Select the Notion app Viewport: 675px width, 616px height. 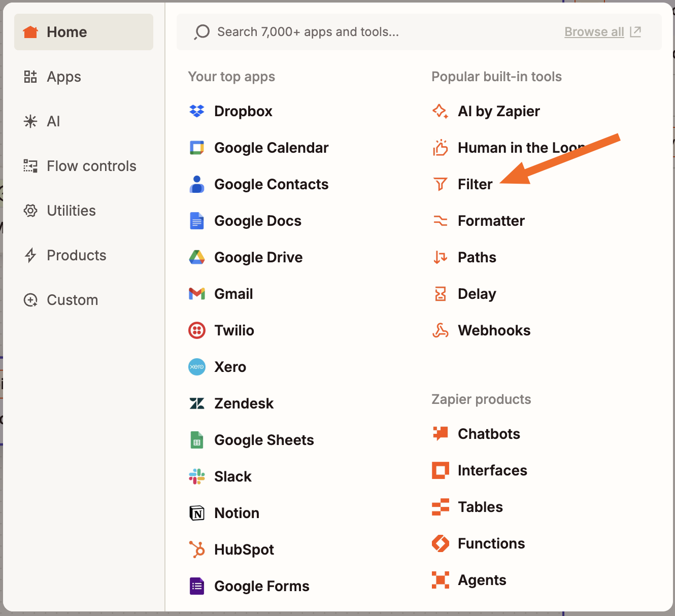click(x=236, y=512)
